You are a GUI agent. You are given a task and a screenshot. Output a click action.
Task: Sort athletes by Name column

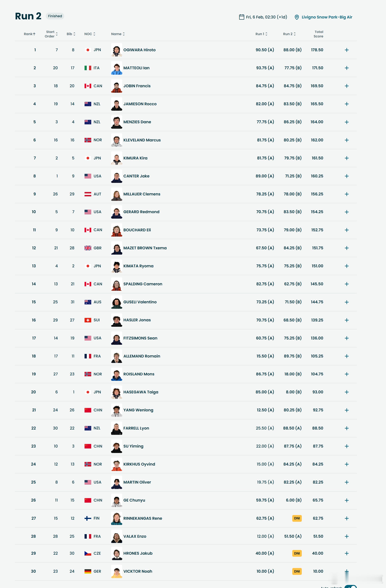click(118, 34)
